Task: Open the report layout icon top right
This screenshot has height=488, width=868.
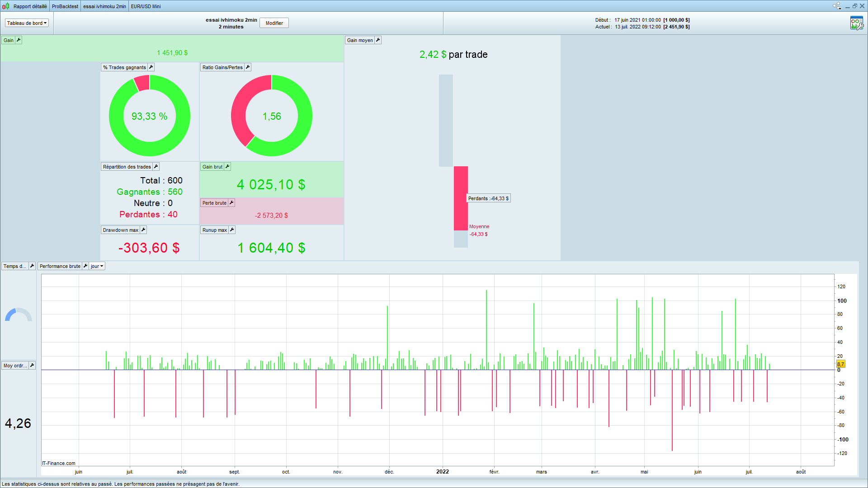Action: pos(856,23)
